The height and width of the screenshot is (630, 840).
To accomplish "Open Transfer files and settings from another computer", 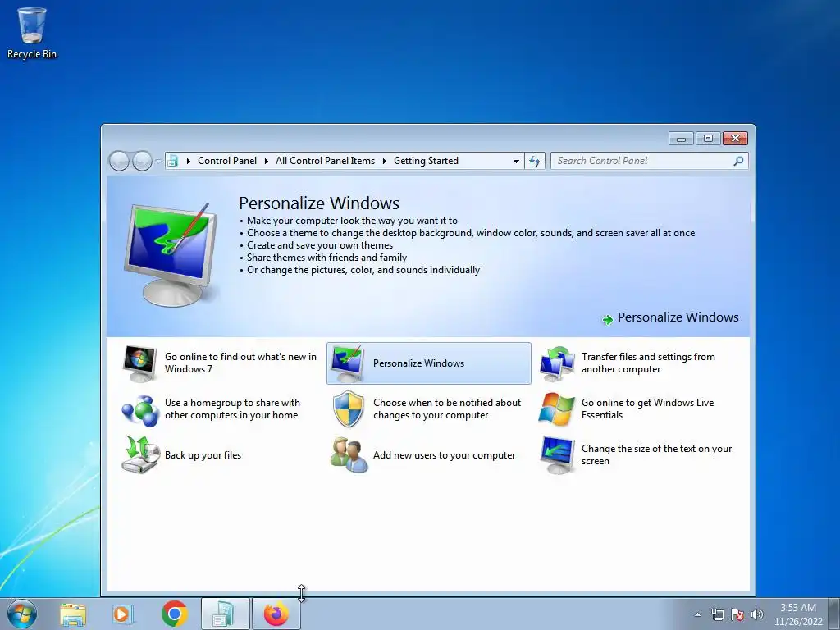I will (648, 363).
